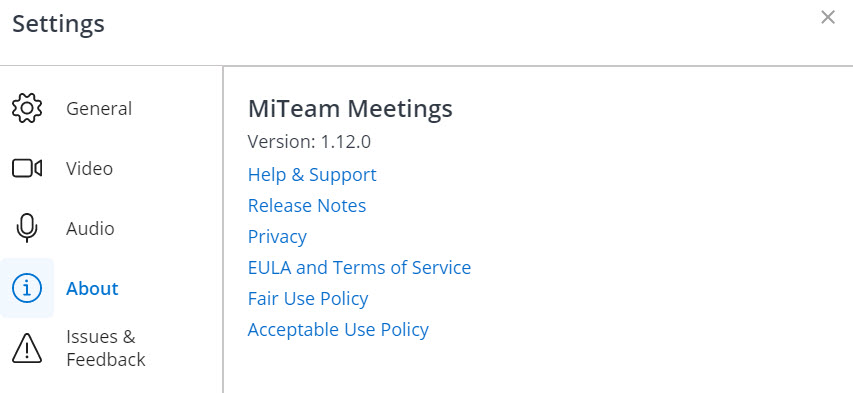Switch to the Video settings label
This screenshot has width=853, height=393.
90,168
